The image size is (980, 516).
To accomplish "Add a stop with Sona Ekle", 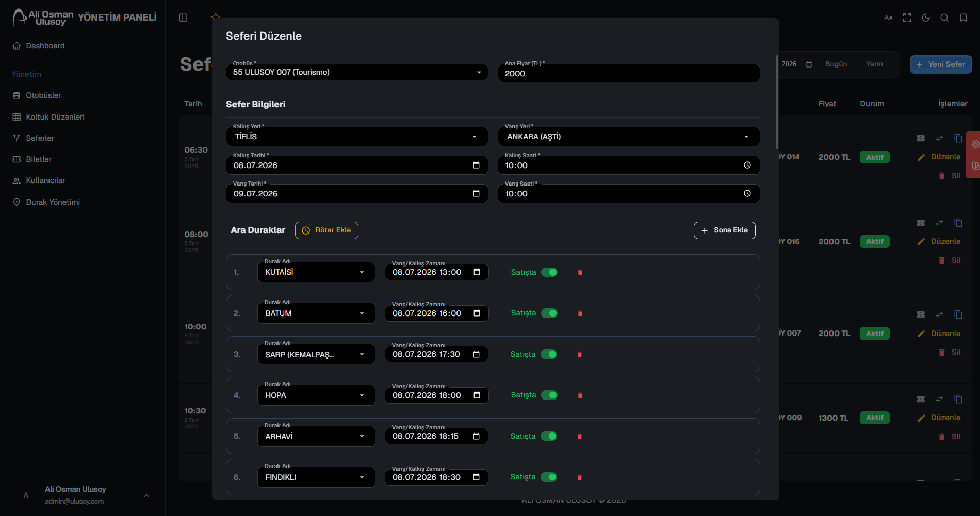I will click(x=725, y=230).
